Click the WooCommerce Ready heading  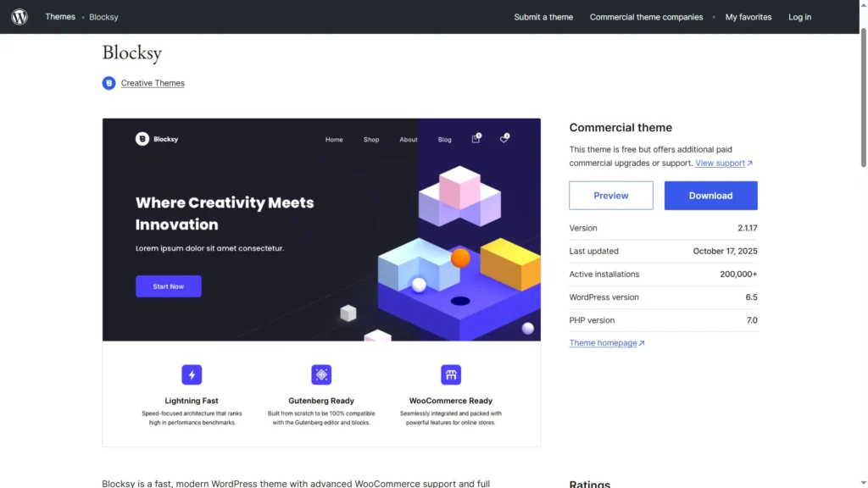451,401
